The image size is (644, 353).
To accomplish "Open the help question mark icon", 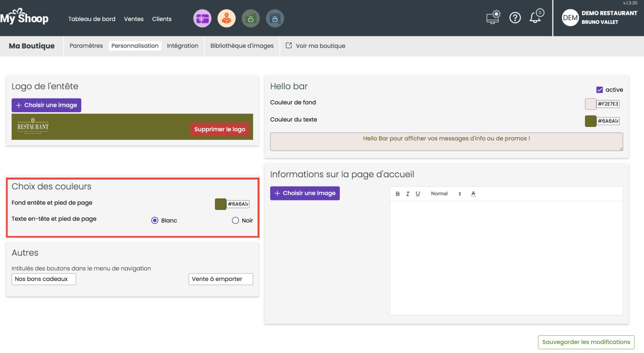I will pos(515,18).
